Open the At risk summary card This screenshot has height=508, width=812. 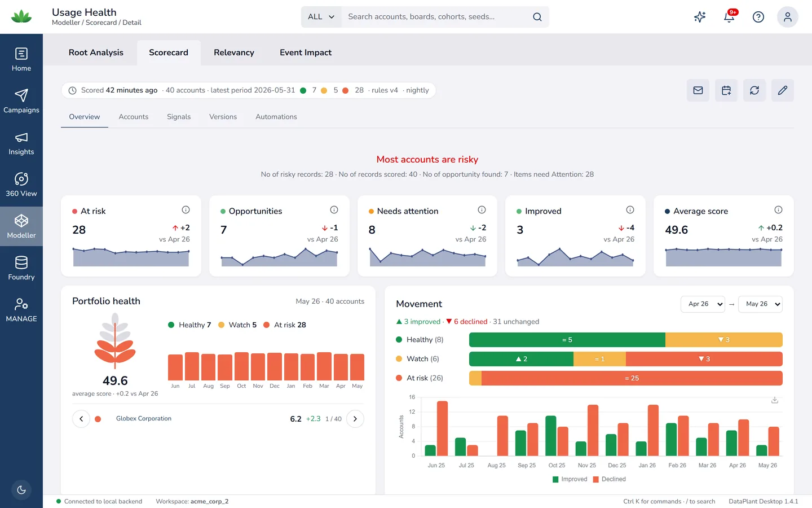click(131, 236)
